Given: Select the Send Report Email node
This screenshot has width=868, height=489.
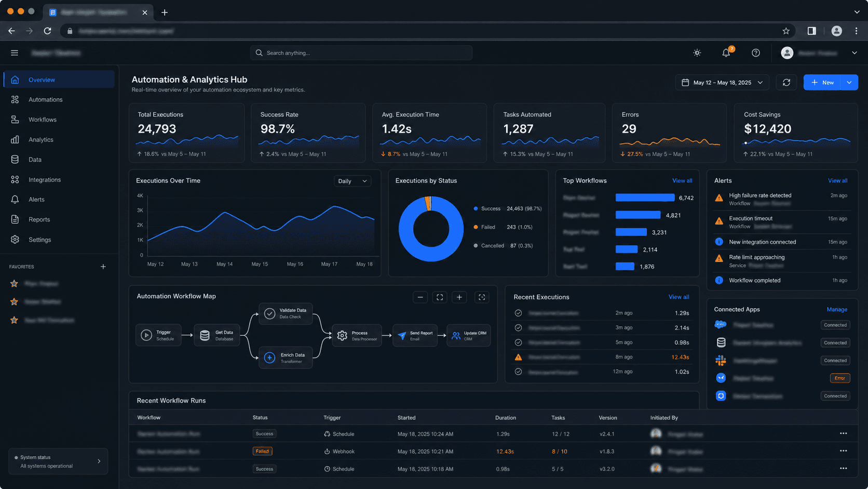Looking at the screenshot, I should click(415, 336).
